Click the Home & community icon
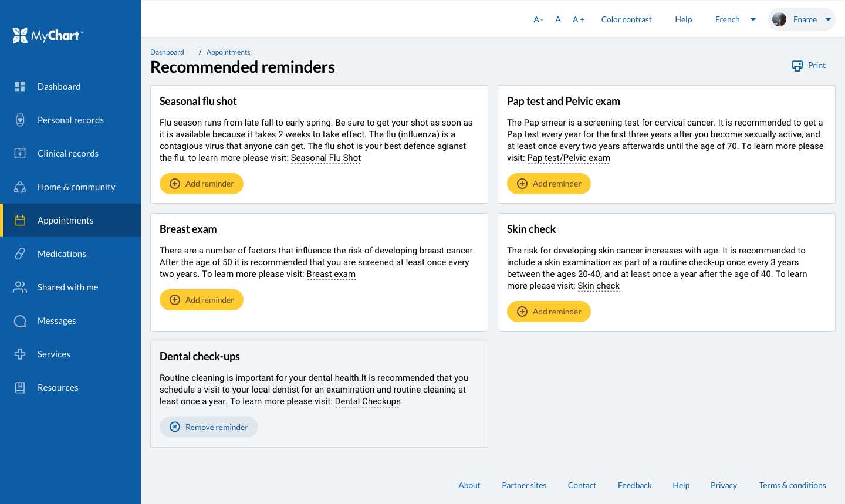 (x=20, y=187)
